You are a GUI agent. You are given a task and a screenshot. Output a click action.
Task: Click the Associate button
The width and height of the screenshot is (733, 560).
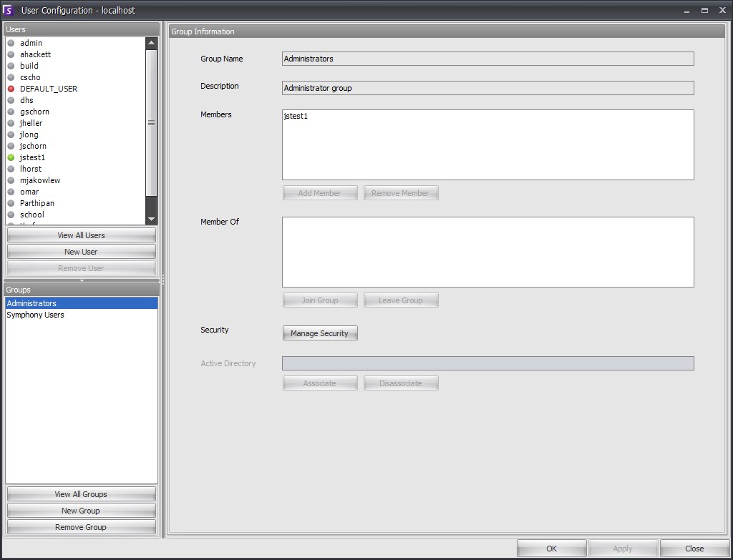[x=320, y=383]
